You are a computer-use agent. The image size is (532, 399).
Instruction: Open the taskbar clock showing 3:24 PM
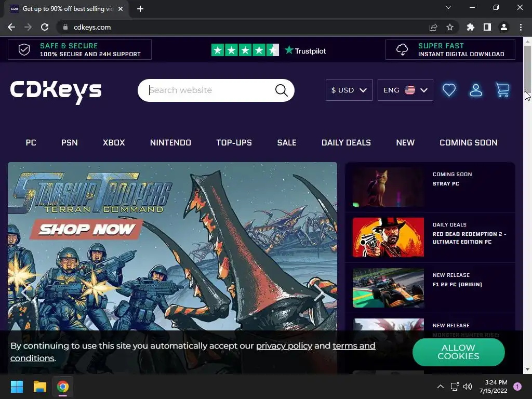pos(494,387)
